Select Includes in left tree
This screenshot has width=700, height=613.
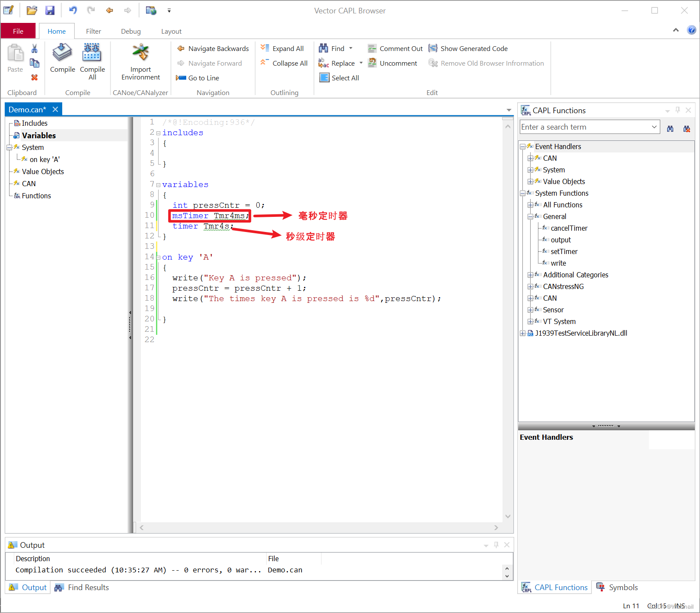(35, 123)
